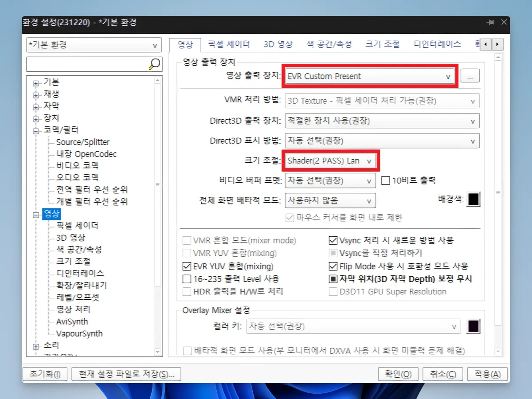Open the EVR Custom Present renderer dropdown

point(449,75)
